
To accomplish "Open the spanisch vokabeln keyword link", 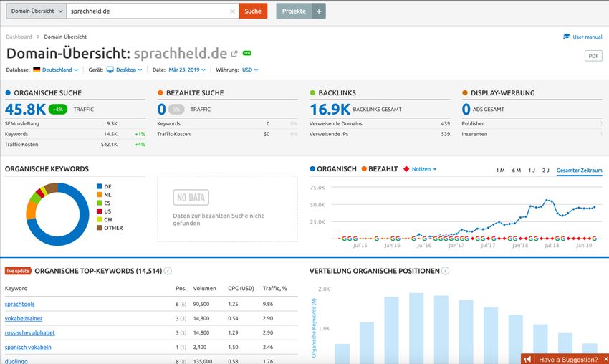I will [x=28, y=348].
